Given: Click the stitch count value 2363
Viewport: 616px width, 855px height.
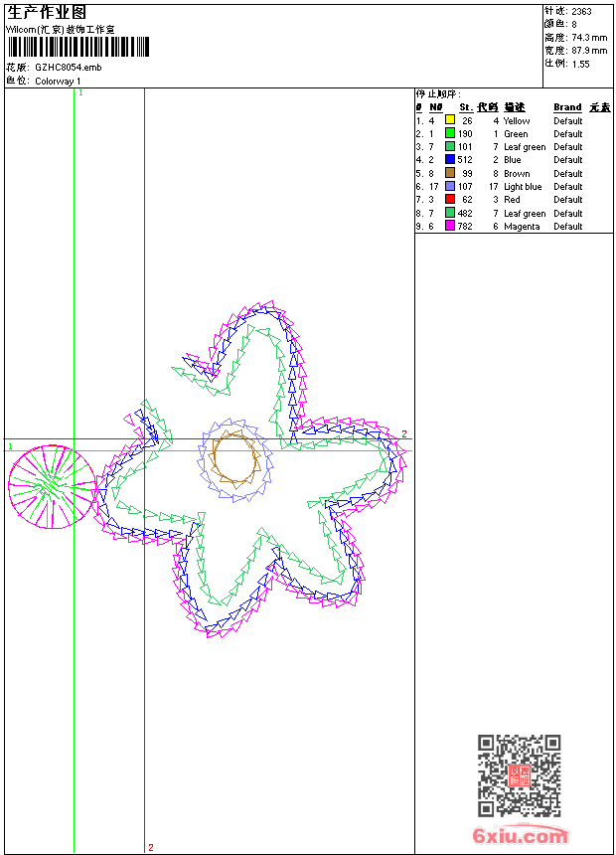Looking at the screenshot, I should 581,12.
